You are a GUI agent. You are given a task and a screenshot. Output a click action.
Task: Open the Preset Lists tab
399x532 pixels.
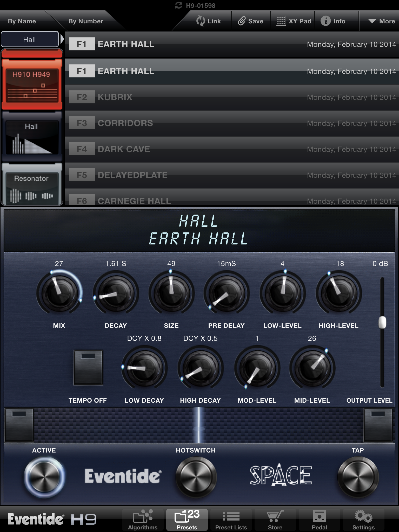pyautogui.click(x=231, y=520)
